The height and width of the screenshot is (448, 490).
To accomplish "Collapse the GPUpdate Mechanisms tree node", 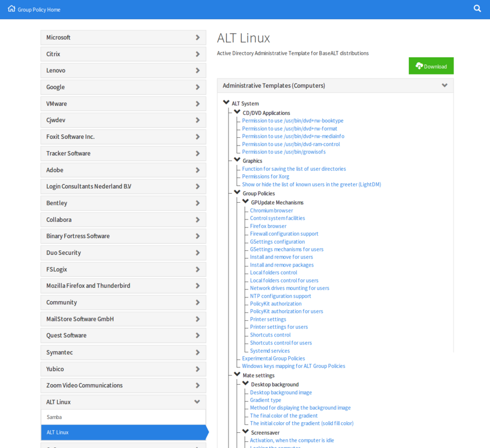I will click(x=246, y=202).
